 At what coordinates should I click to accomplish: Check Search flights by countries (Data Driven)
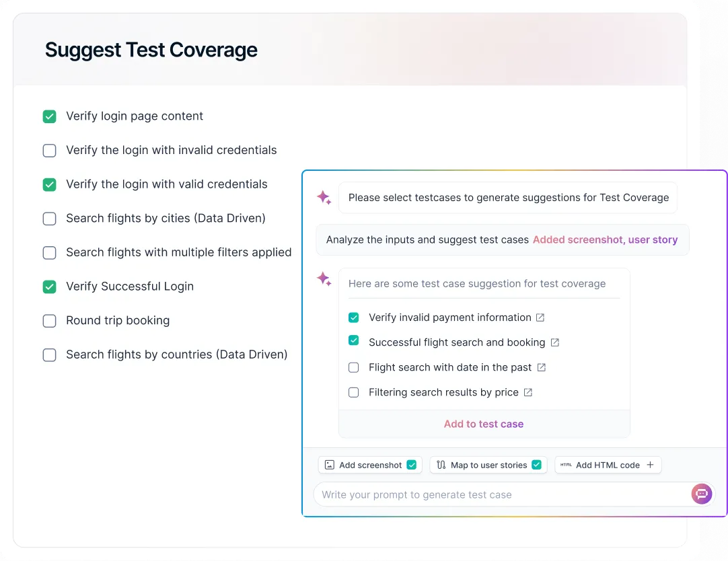click(50, 355)
